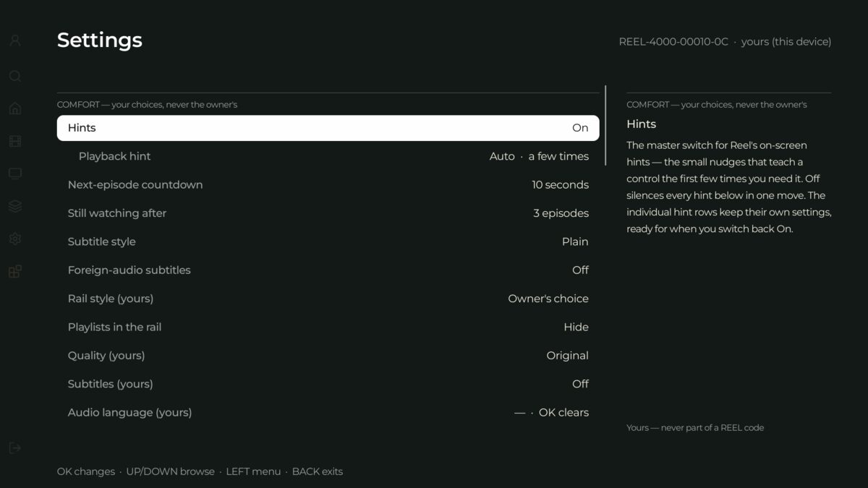The height and width of the screenshot is (488, 868).
Task: Change Next-episode countdown value
Action: coord(328,185)
